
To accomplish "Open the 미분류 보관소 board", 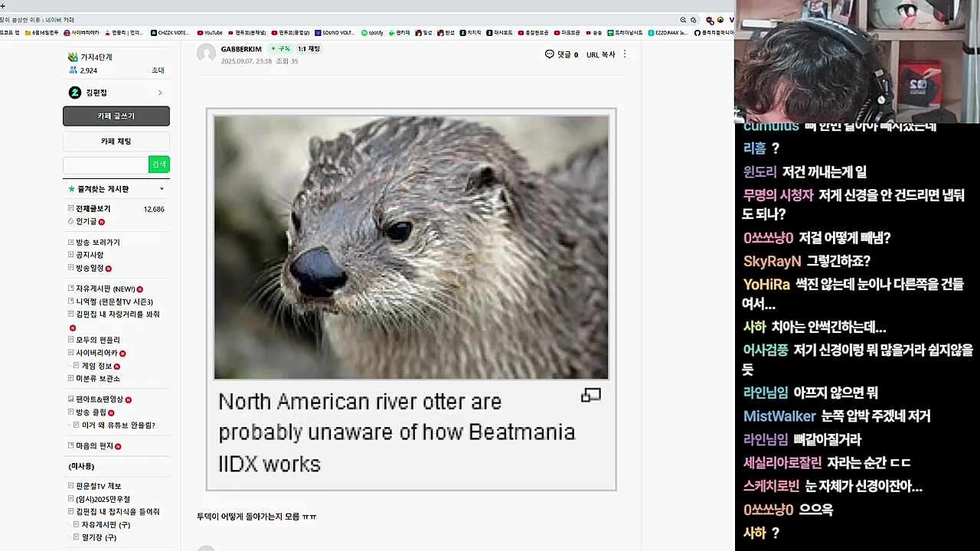I will (98, 379).
